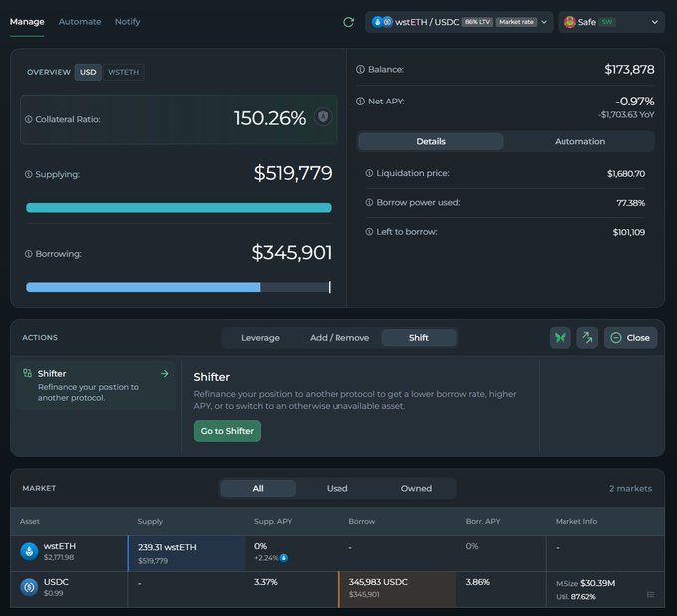Click the $173,878 balance value
This screenshot has height=616, width=677.
629,69
